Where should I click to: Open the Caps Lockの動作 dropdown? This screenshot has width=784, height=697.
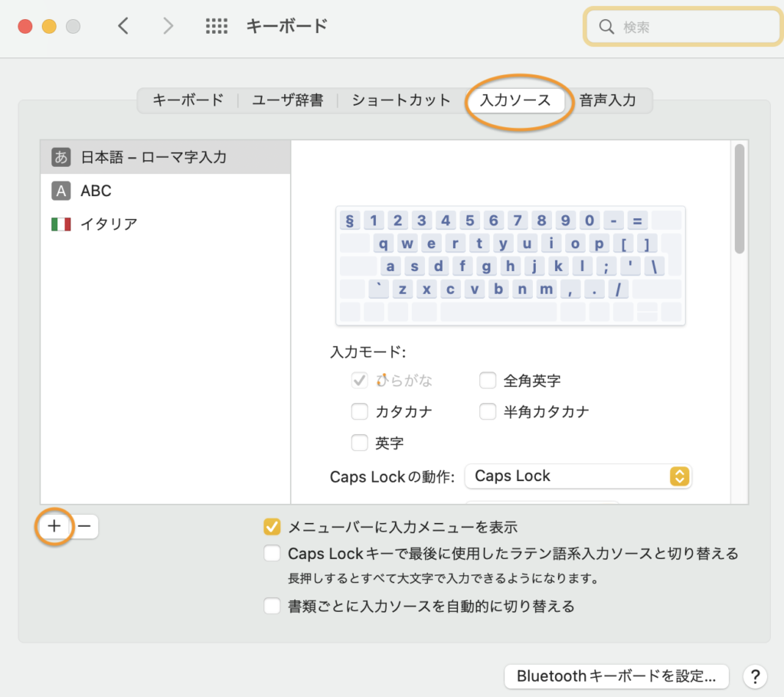(x=579, y=476)
